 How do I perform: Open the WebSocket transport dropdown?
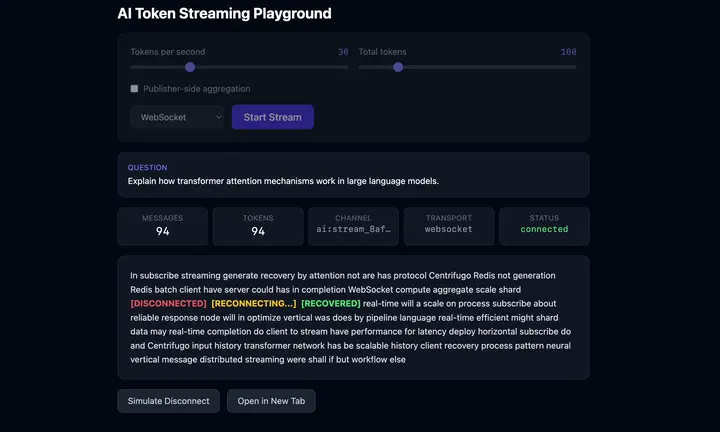(177, 117)
